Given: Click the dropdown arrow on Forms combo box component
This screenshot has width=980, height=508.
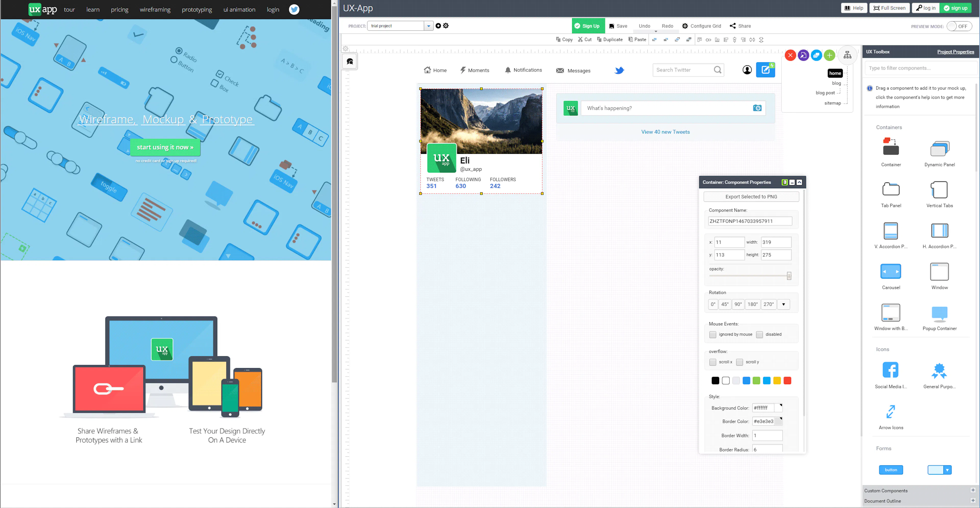Looking at the screenshot, I should (947, 470).
